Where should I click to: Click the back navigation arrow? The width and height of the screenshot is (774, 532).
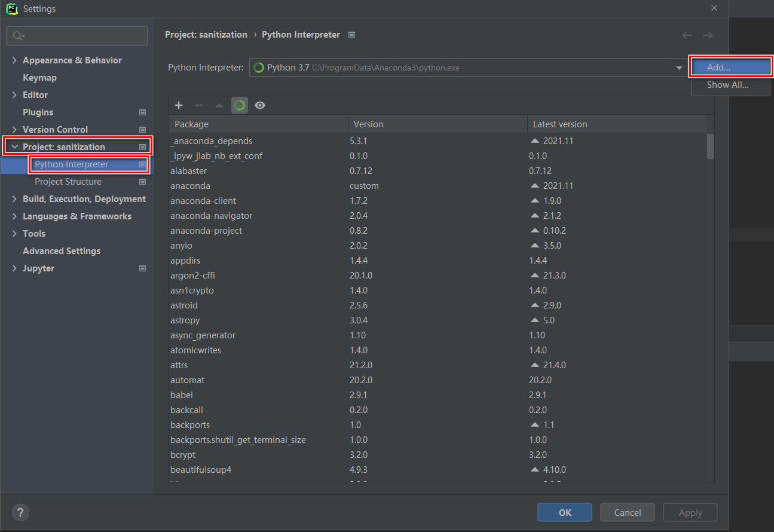point(687,35)
